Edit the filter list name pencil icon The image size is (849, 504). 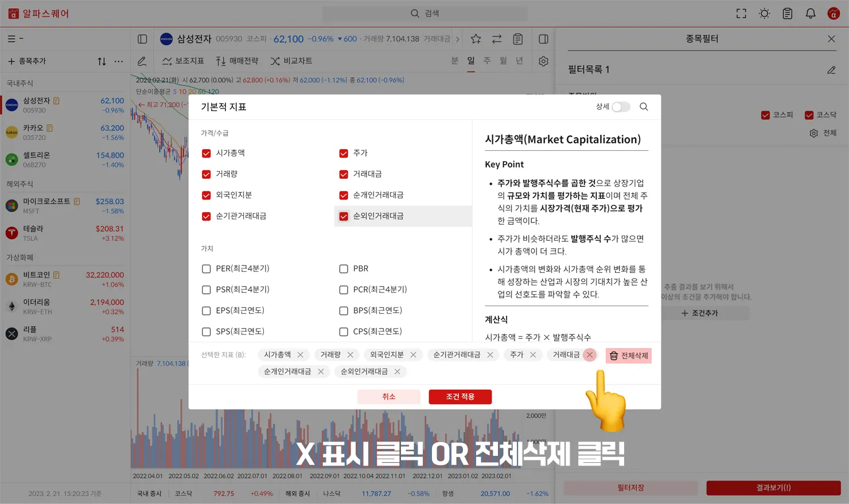831,70
